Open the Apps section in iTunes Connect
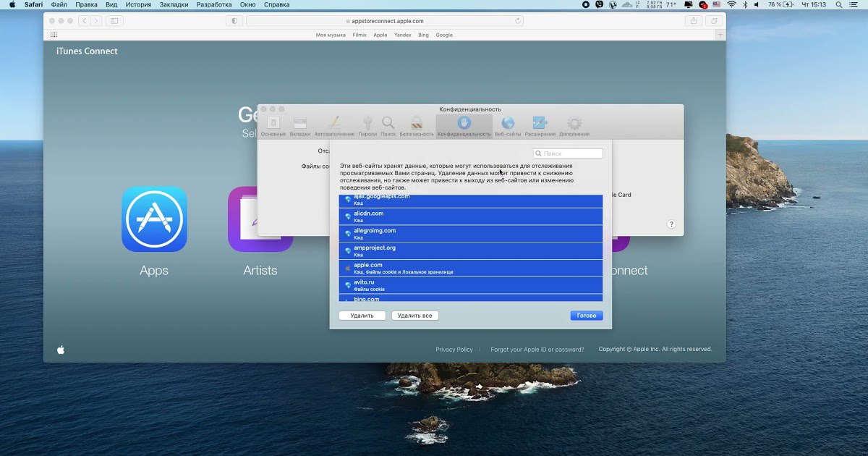 coord(154,232)
